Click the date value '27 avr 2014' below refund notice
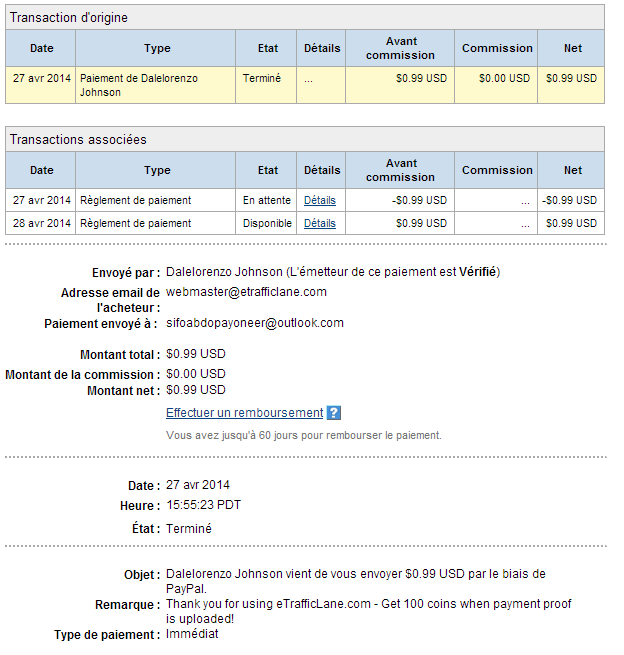The height and width of the screenshot is (655, 624). [198, 485]
